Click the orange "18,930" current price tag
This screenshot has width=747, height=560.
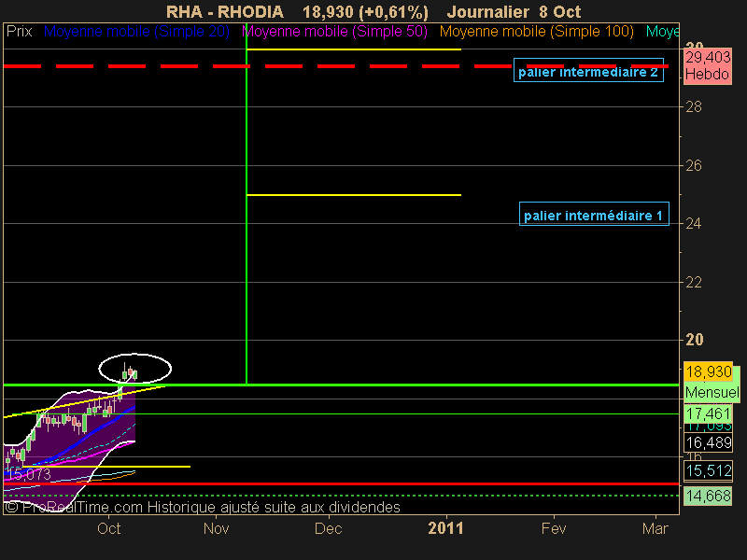pos(709,371)
